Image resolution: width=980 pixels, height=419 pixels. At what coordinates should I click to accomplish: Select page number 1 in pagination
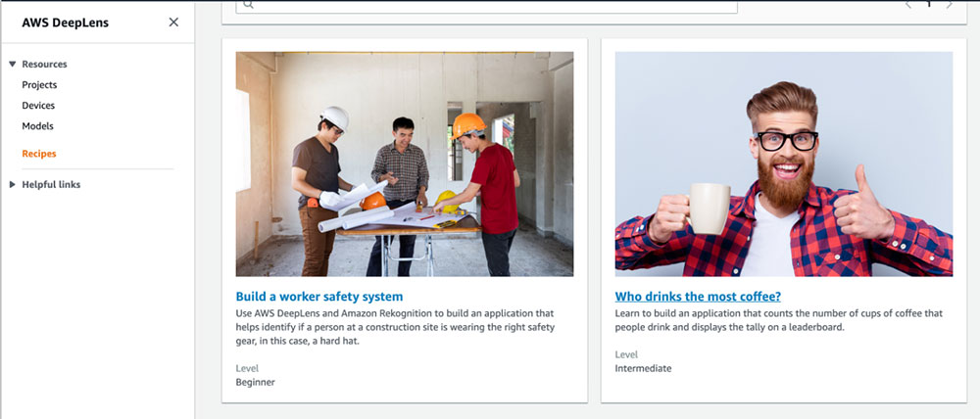(x=929, y=4)
